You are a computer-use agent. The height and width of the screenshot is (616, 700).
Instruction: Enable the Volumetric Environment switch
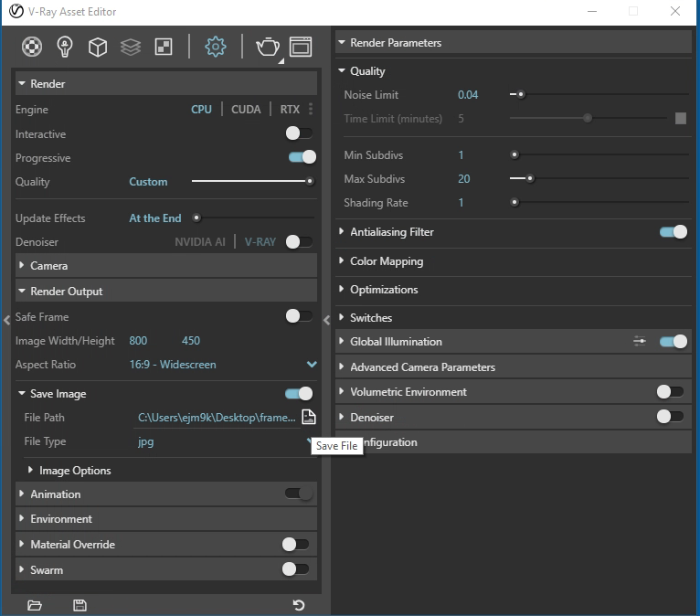(670, 391)
